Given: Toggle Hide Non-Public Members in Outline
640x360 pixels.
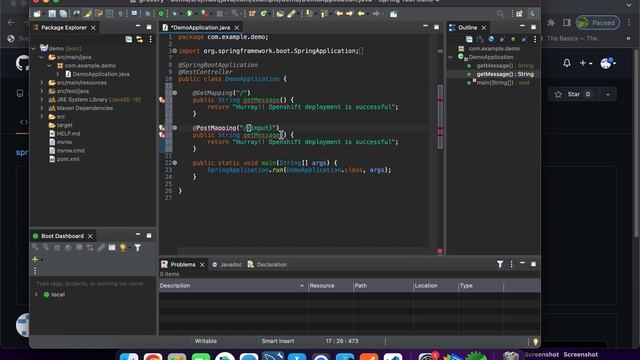Looking at the screenshot, I should [513, 39].
